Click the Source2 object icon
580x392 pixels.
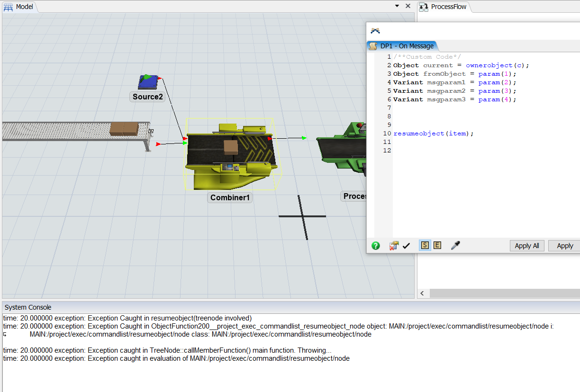pos(147,82)
